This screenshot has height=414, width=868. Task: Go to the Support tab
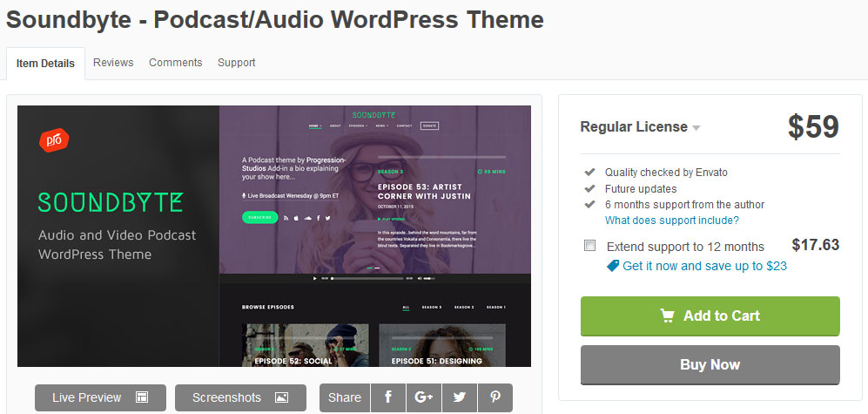tap(237, 63)
